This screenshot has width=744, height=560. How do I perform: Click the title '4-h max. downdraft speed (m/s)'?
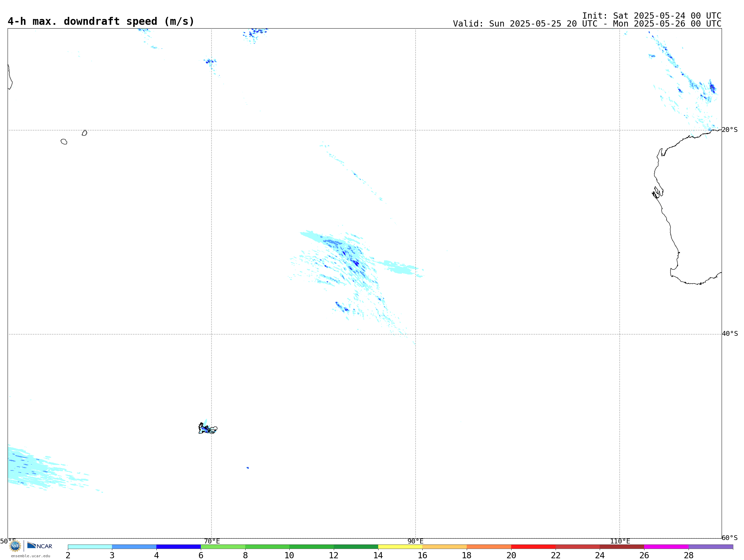(101, 21)
